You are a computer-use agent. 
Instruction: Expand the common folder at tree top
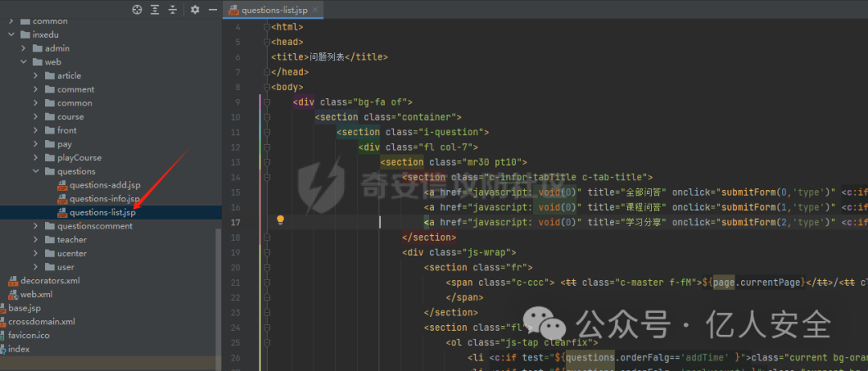(11, 21)
